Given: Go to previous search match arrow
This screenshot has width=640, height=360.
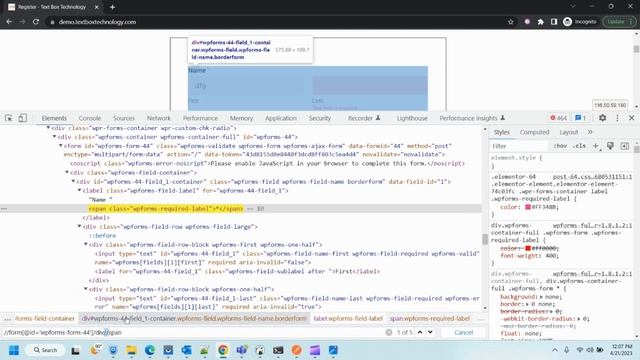Looking at the screenshot, I should click(x=420, y=332).
